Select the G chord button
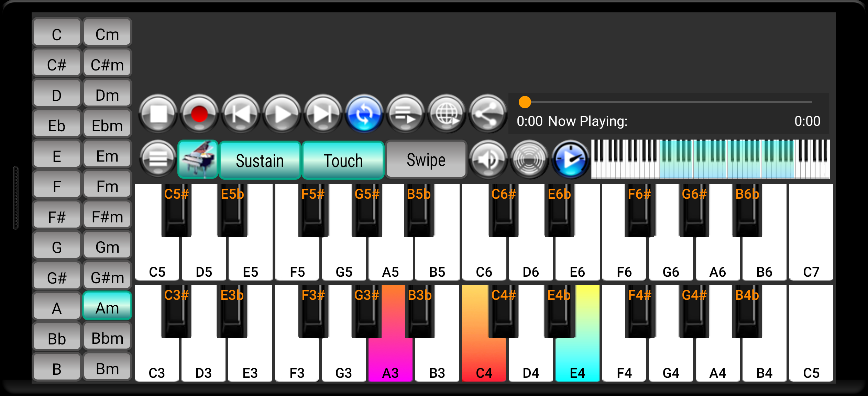 coord(57,245)
